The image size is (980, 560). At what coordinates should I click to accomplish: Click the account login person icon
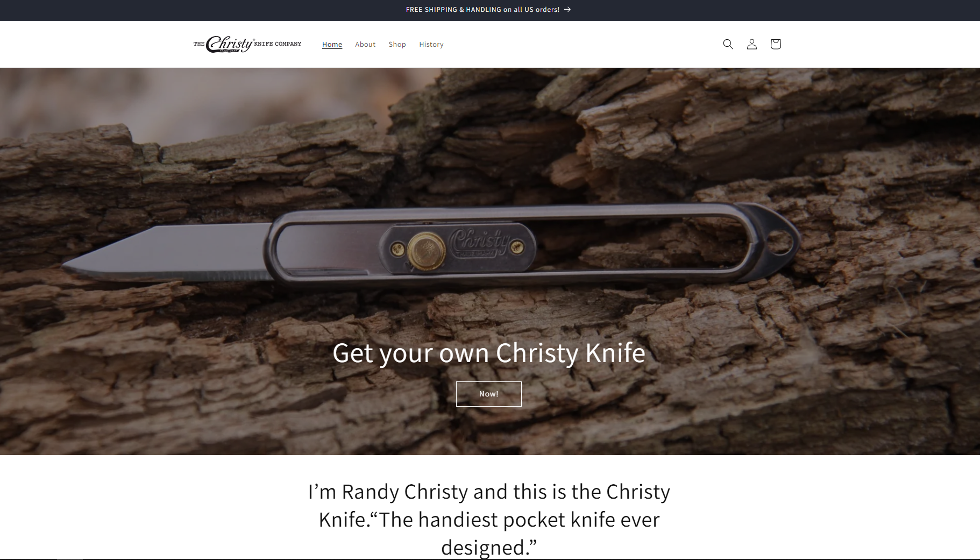(x=751, y=44)
